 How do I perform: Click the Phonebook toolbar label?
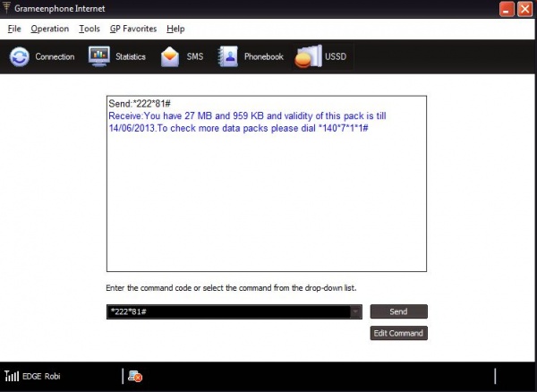tap(264, 56)
